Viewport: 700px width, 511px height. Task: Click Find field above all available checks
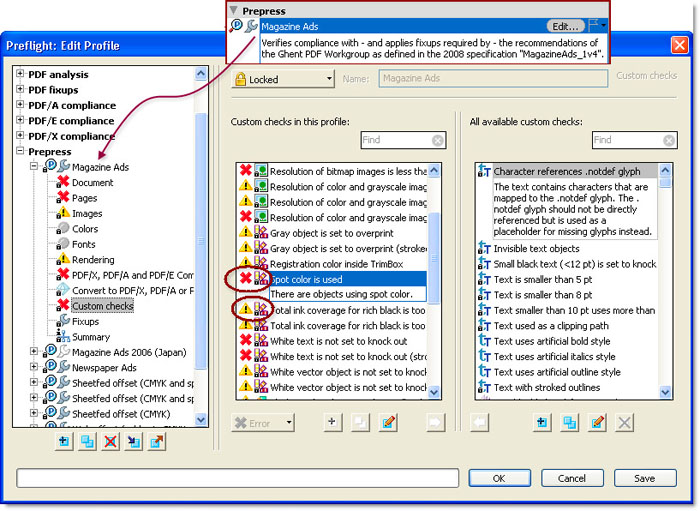click(x=610, y=141)
